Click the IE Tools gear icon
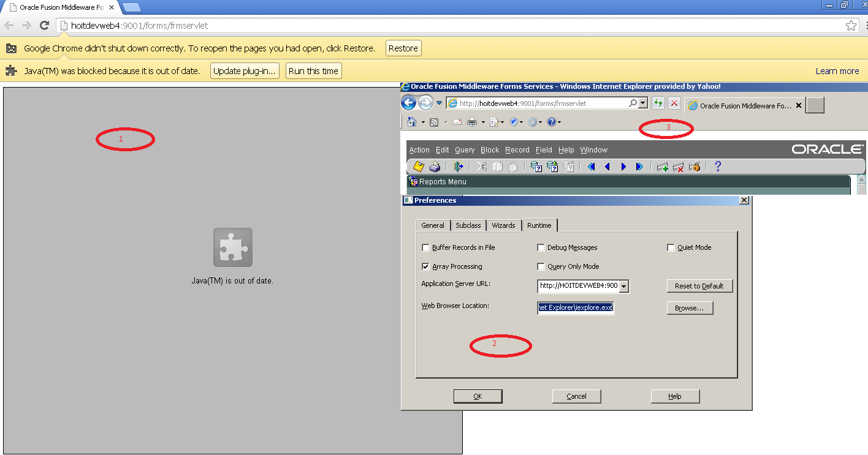Image resolution: width=868 pixels, height=455 pixels. [533, 122]
